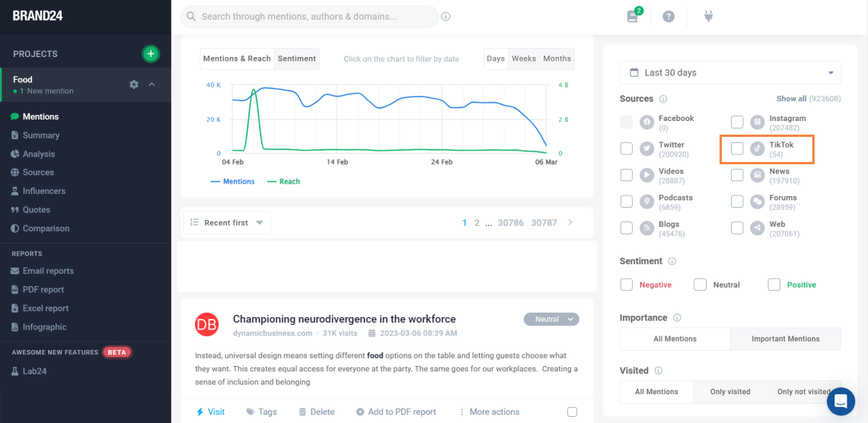Open the chat support bubble
868x423 pixels.
click(x=841, y=401)
